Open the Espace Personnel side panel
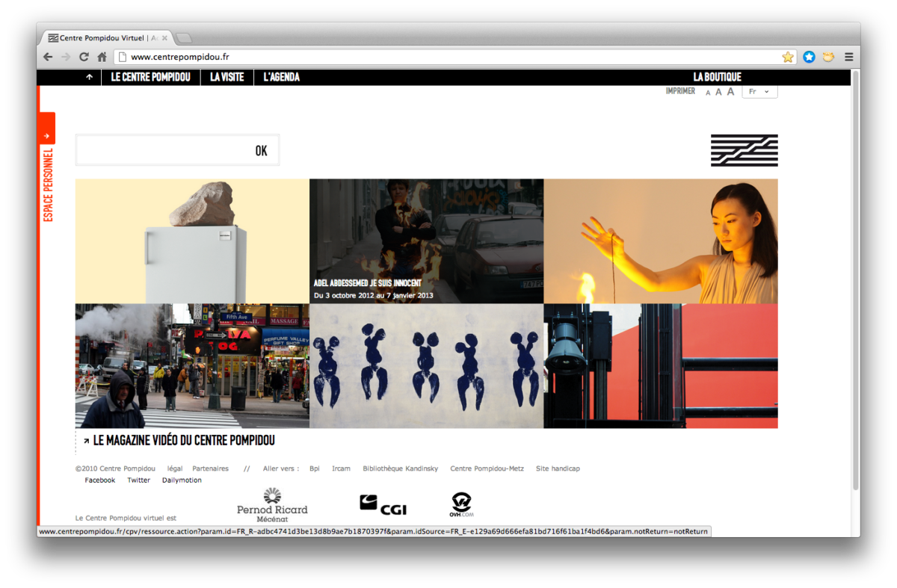This screenshot has width=897, height=588. (x=47, y=184)
